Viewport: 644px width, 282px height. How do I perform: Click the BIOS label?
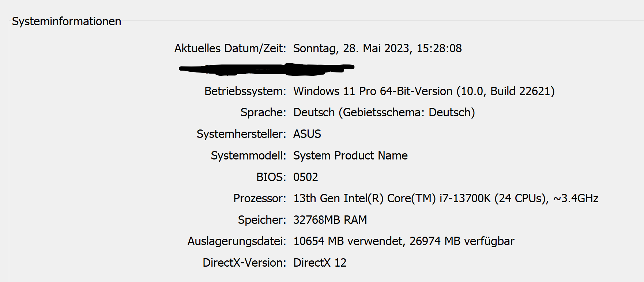pyautogui.click(x=271, y=177)
